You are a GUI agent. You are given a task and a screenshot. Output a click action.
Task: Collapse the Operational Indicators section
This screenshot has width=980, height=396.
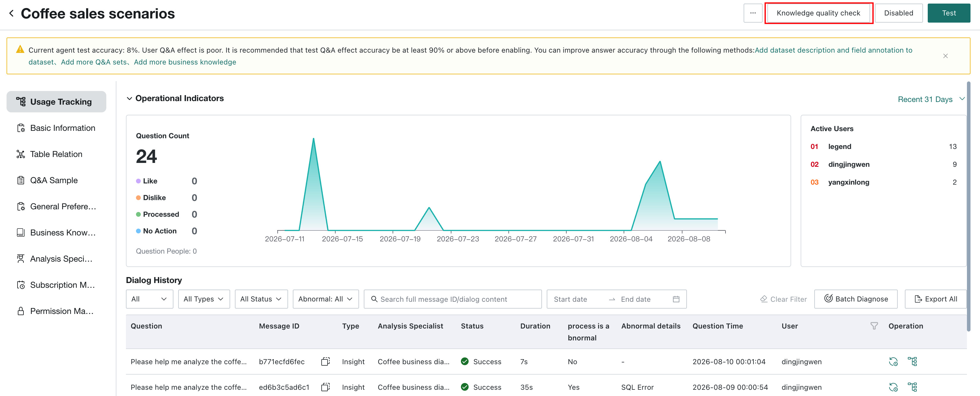point(129,99)
